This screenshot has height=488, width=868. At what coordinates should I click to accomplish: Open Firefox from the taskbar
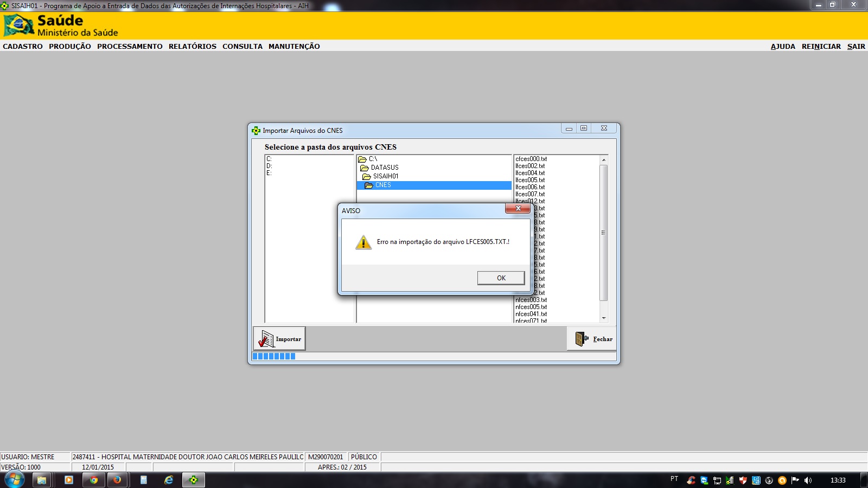[117, 480]
